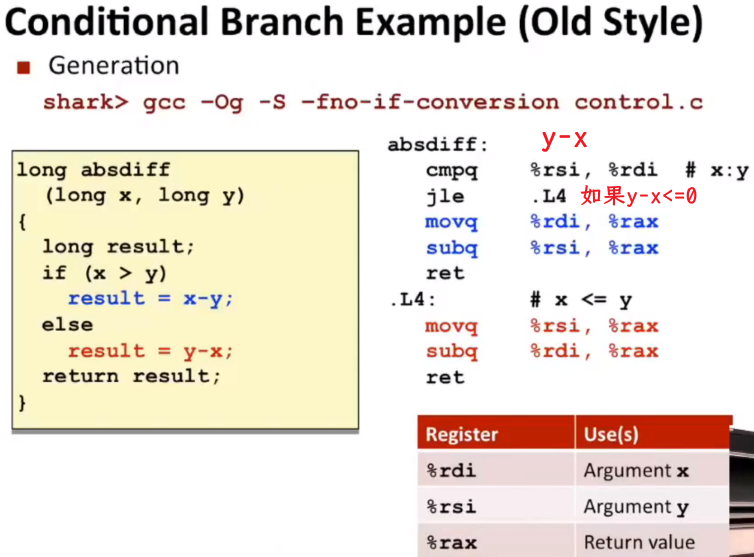Click the '(long x, long y)' parameter line
Screen dimensions: 754x557
click(145, 196)
